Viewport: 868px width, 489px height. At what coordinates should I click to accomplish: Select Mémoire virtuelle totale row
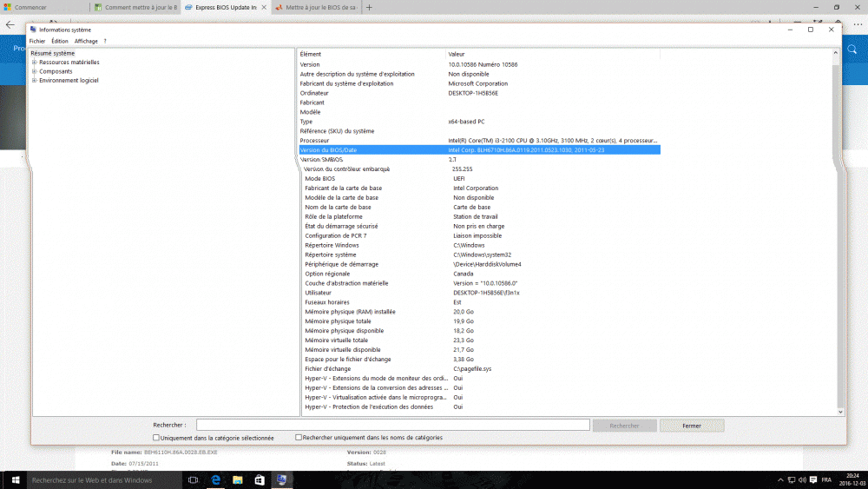(482, 340)
